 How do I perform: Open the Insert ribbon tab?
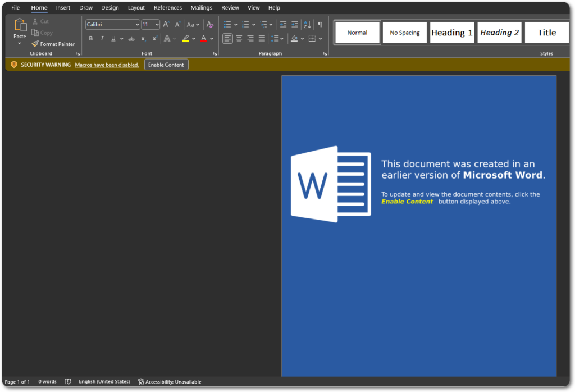point(63,8)
